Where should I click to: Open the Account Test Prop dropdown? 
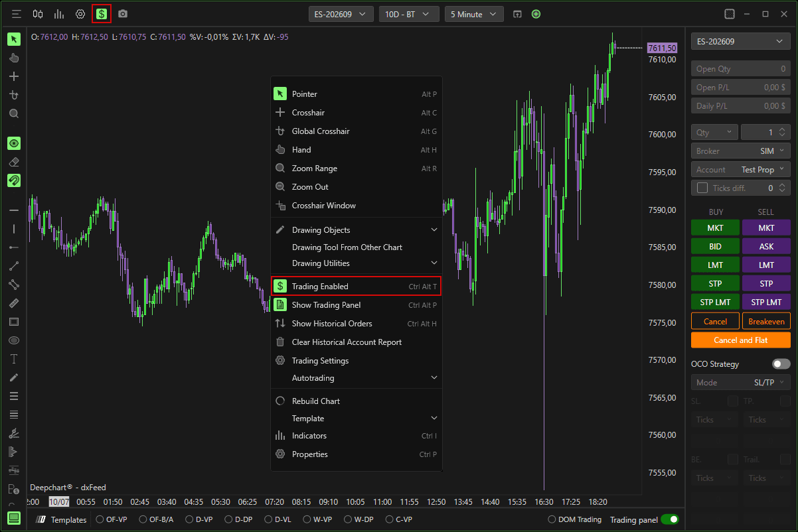point(741,170)
